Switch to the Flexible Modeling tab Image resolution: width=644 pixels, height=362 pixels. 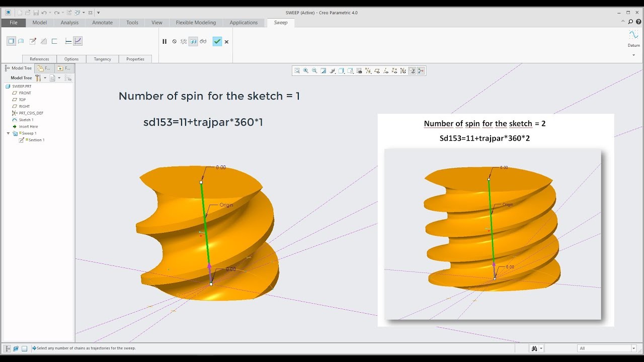pyautogui.click(x=196, y=23)
